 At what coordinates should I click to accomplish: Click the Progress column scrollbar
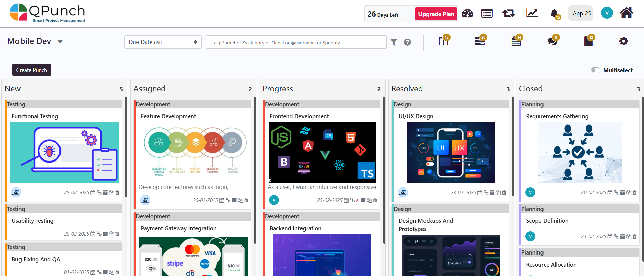[x=384, y=170]
